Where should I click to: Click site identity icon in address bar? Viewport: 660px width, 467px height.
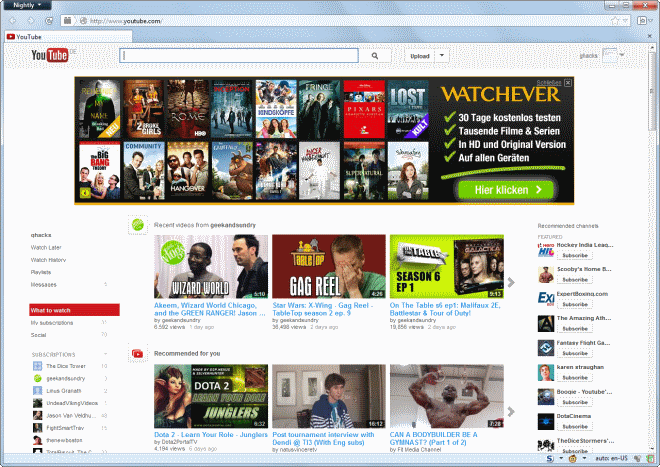(x=83, y=21)
